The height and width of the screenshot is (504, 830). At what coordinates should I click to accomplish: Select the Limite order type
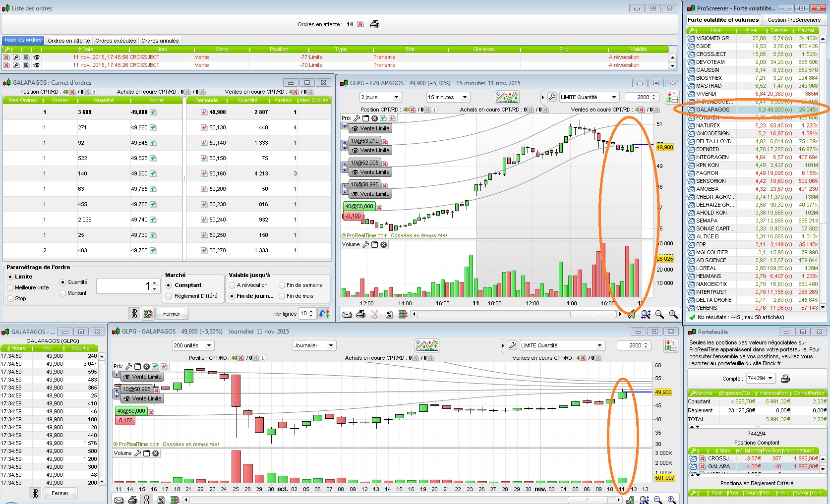[x=10, y=277]
